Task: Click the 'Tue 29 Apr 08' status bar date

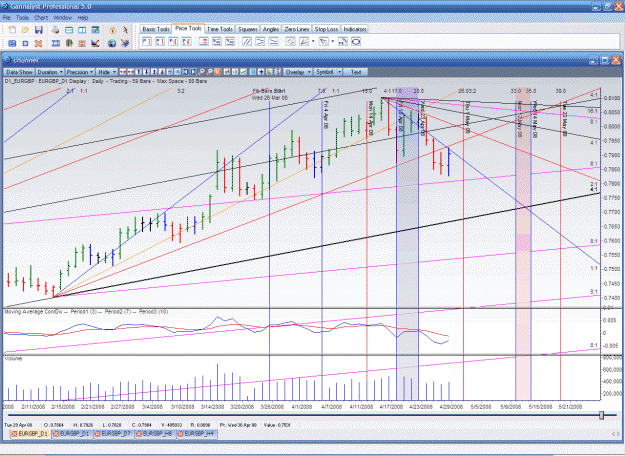Action: (18, 425)
